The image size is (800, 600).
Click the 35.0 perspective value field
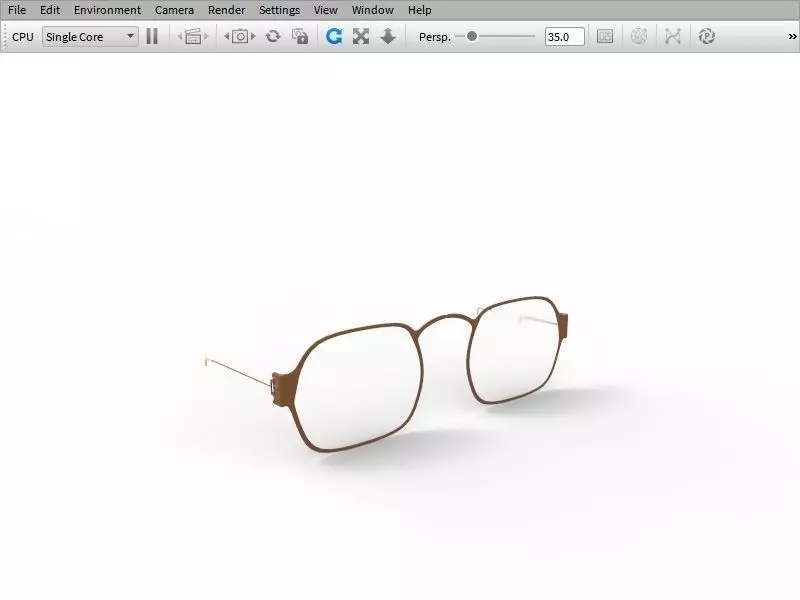pyautogui.click(x=564, y=37)
